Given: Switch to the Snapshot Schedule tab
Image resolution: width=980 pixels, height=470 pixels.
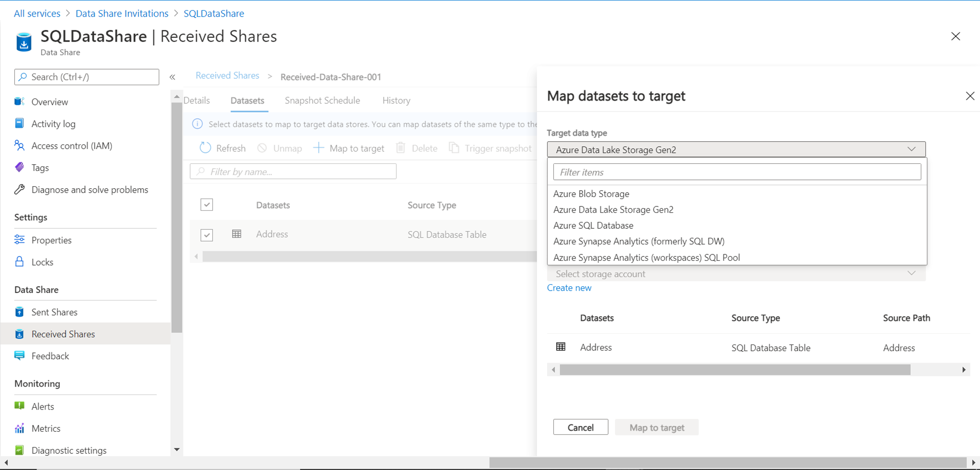Looking at the screenshot, I should tap(322, 100).
